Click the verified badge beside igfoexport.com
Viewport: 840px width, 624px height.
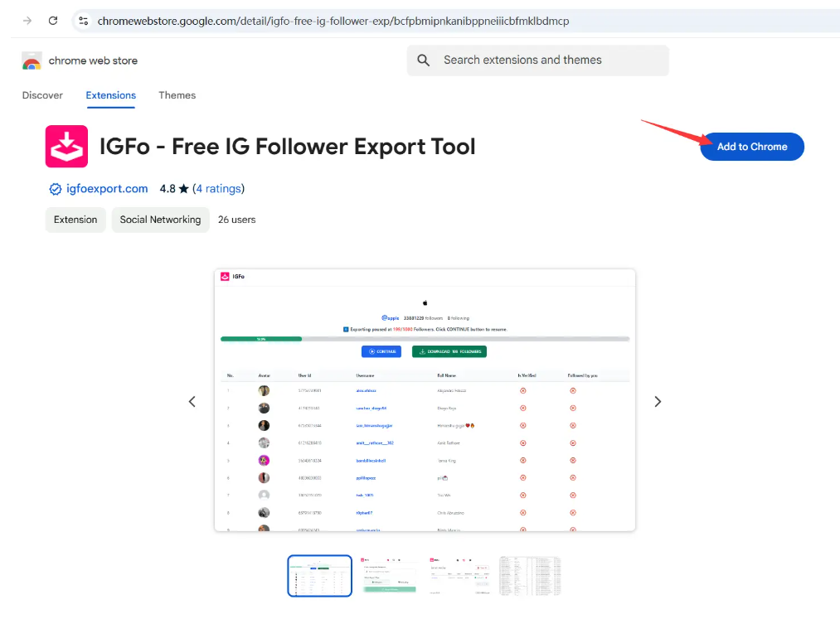56,189
